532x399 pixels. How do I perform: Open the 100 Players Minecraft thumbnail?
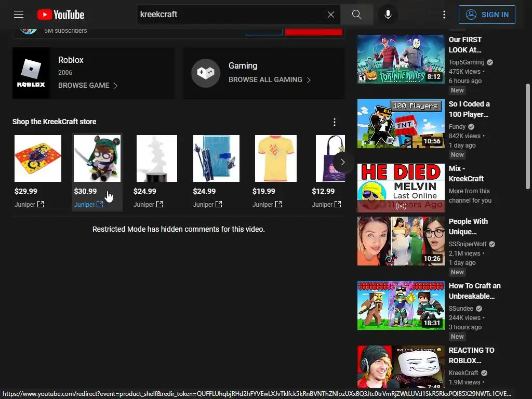(x=401, y=124)
